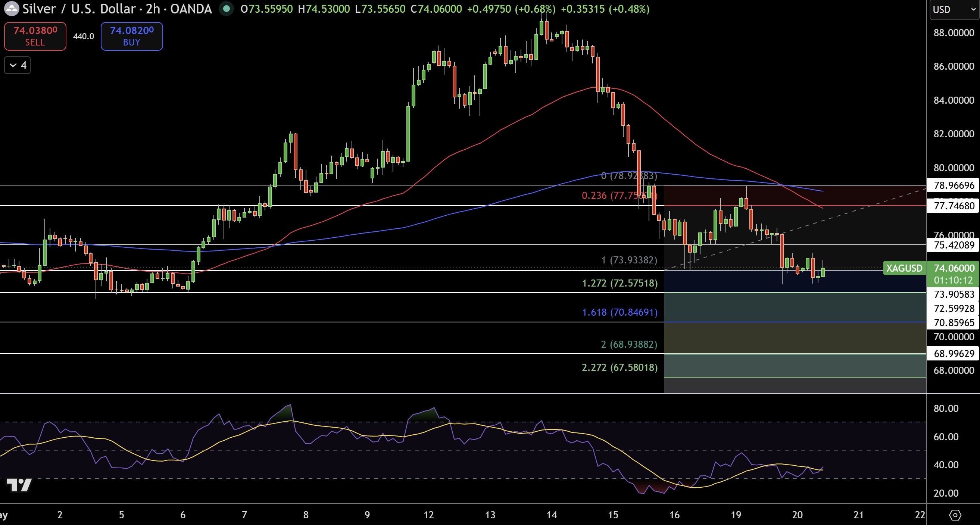Click the 78.96696 price axis label
This screenshot has width=980, height=525.
click(954, 185)
